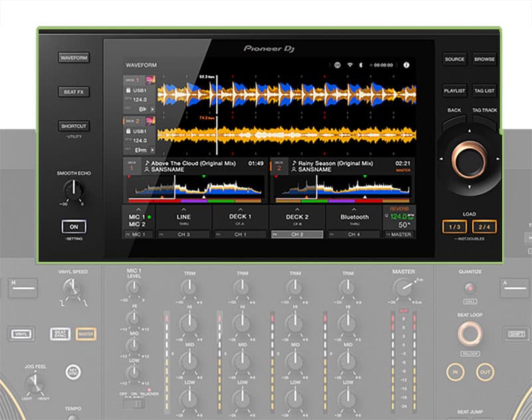532x420 pixels.
Task: Select the BEAT FX hardware button
Action: point(74,92)
